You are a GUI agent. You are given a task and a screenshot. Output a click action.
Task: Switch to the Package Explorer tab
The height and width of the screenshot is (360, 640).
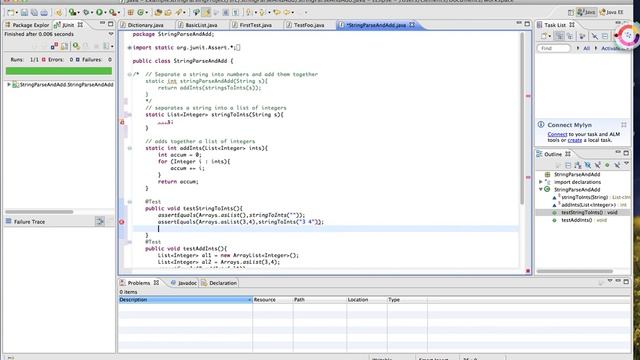coord(27,25)
